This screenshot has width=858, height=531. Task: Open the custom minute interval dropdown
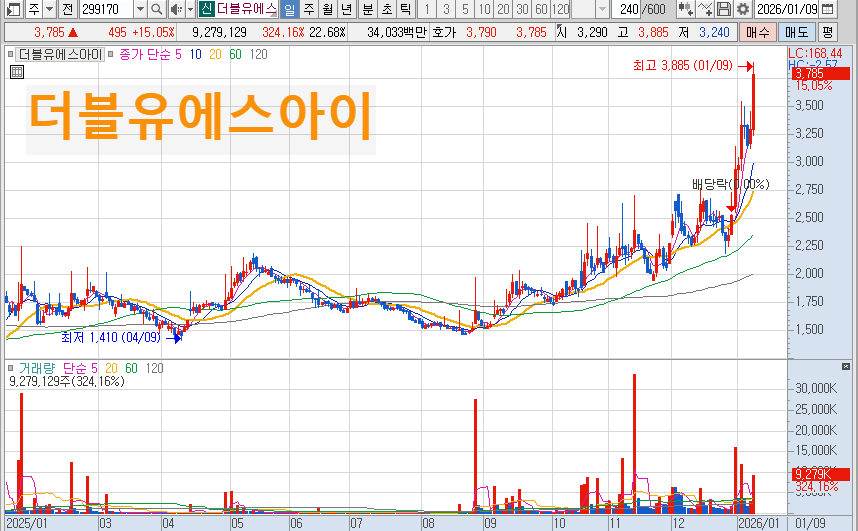(x=602, y=9)
